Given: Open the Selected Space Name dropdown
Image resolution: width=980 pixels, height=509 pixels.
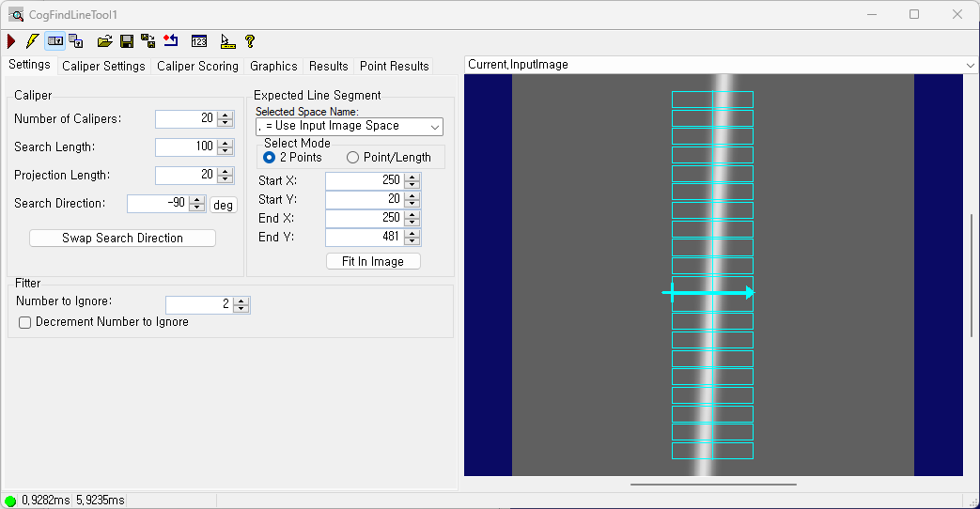Looking at the screenshot, I should (x=349, y=126).
